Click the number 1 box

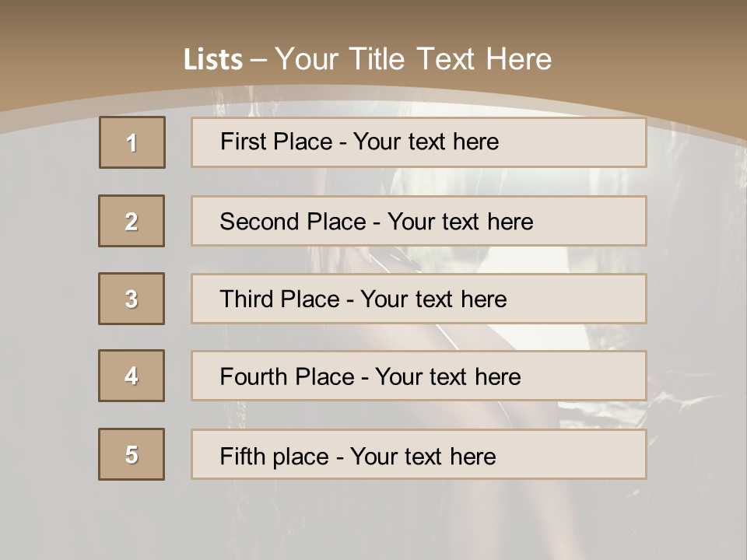click(132, 142)
